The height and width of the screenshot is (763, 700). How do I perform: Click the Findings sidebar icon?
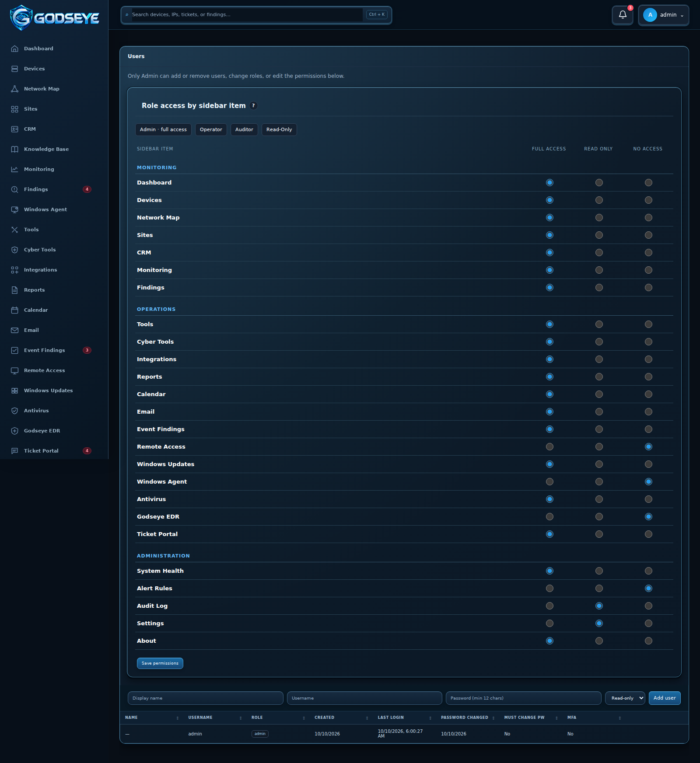pyautogui.click(x=14, y=189)
